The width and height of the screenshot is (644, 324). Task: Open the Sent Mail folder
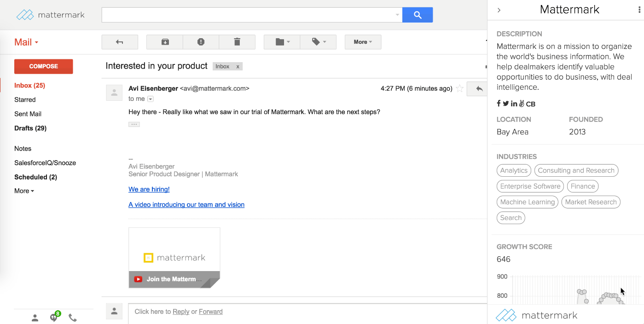coord(28,114)
